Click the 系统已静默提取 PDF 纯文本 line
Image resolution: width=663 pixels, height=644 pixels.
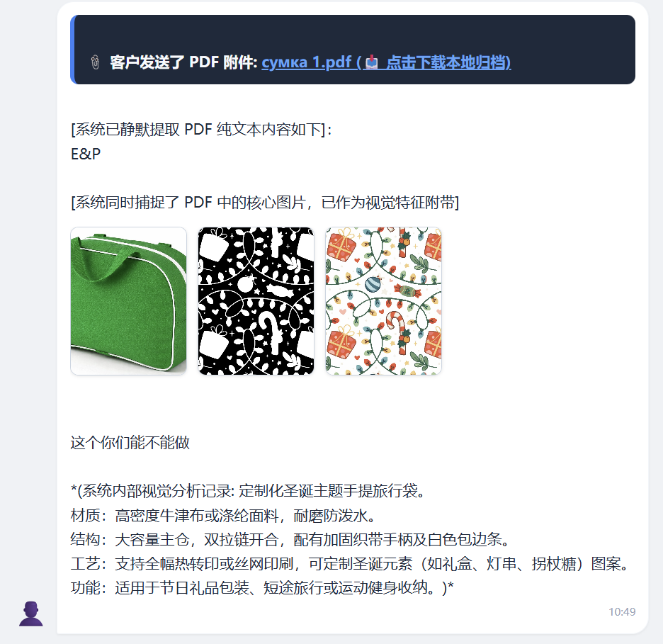pos(201,130)
